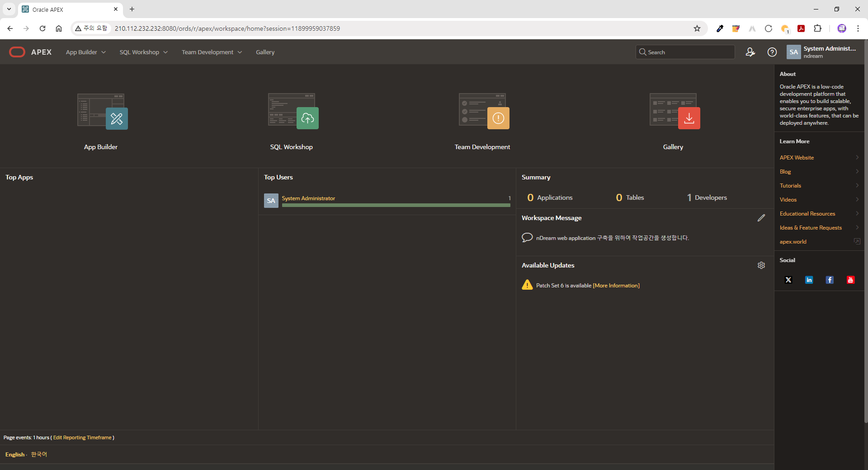Select the English language link

(x=15, y=455)
